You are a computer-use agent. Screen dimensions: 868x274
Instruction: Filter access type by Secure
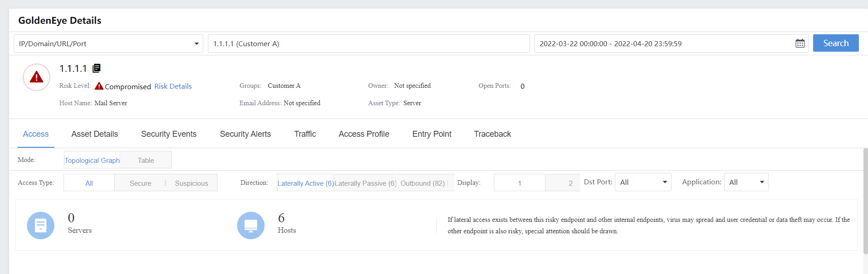(140, 183)
